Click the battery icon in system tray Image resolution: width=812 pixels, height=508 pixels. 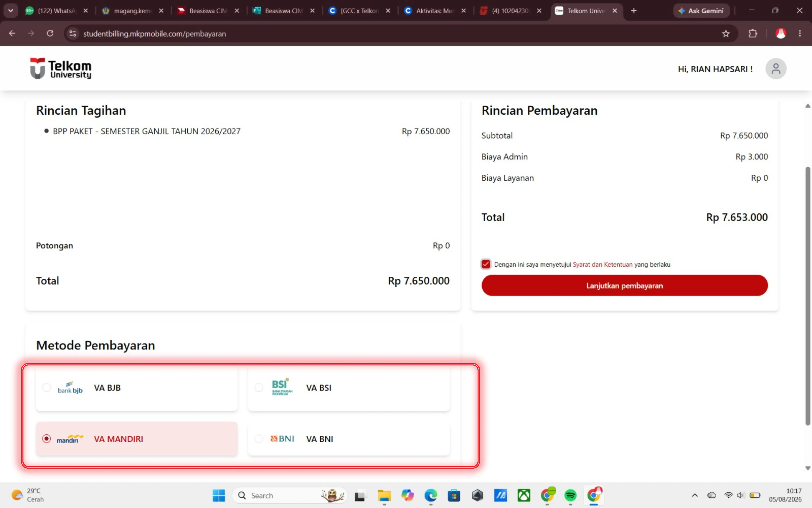click(755, 495)
